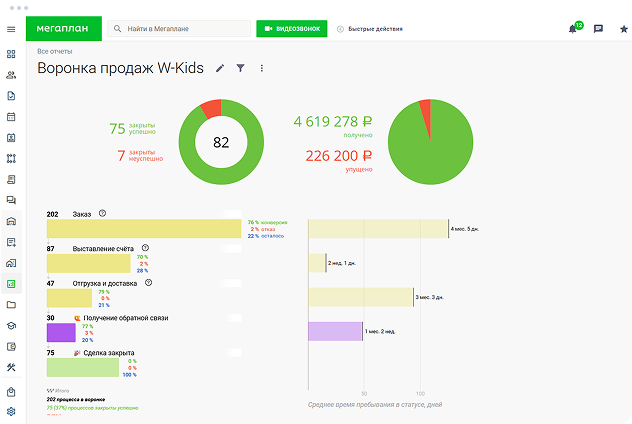Image resolution: width=632 pixels, height=424 pixels.
Task: Click the 4 619 278 ₽ получено amount
Action: click(x=333, y=126)
